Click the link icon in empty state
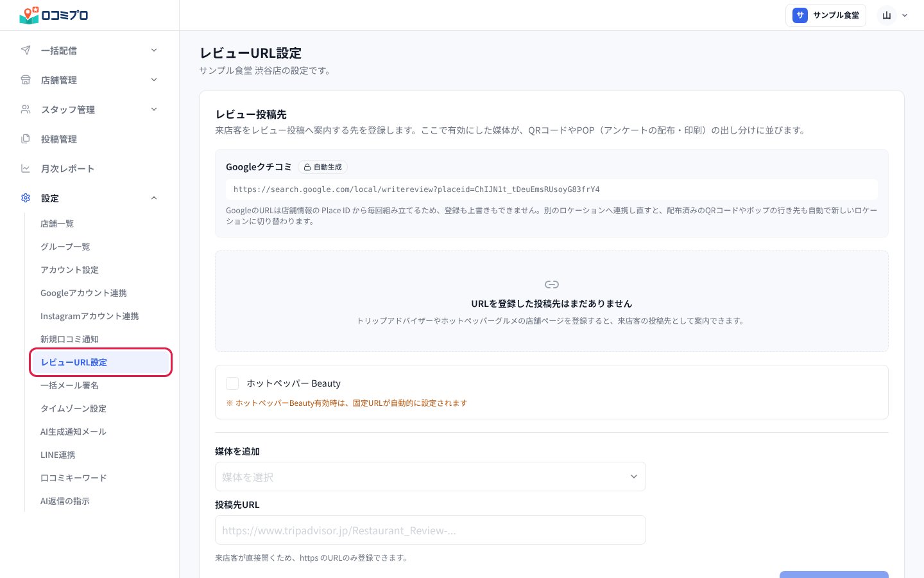924x578 pixels. point(552,285)
